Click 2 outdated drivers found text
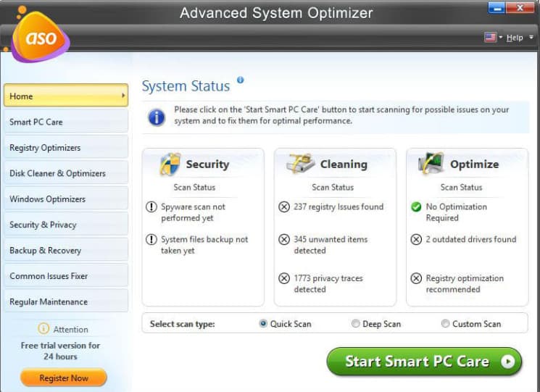 [470, 239]
